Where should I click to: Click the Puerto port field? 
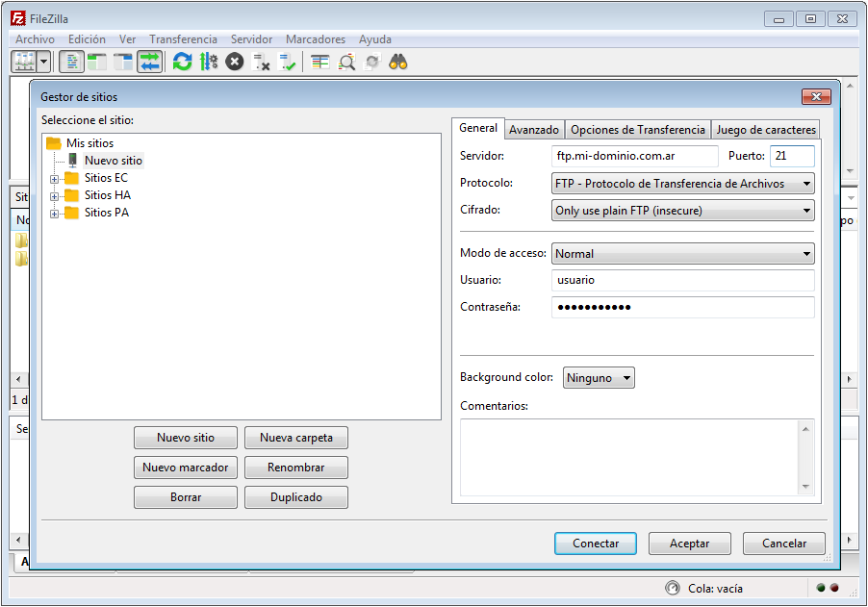point(792,156)
